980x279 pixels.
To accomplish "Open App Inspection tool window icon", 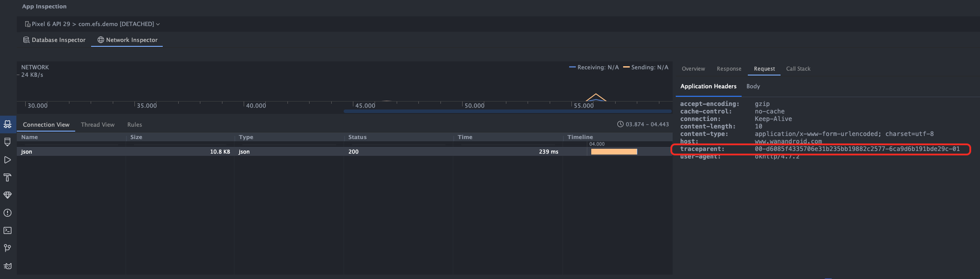I will (x=8, y=124).
